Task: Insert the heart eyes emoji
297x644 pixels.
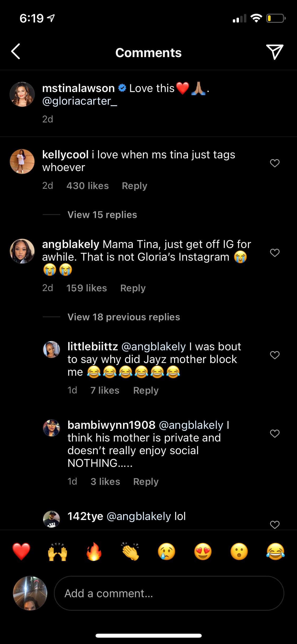Action: click(x=203, y=552)
